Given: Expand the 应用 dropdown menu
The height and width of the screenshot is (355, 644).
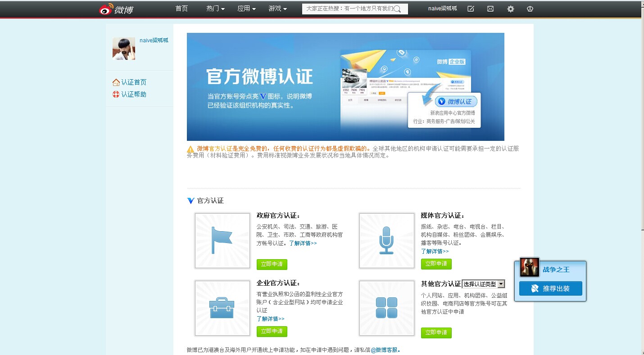Looking at the screenshot, I should click(x=247, y=9).
